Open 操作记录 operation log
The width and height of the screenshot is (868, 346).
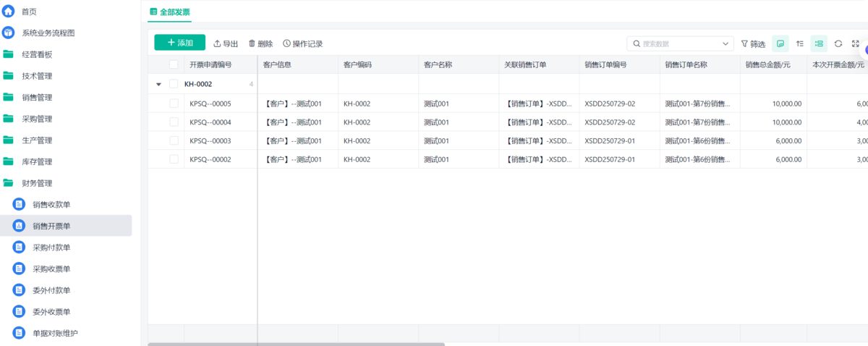point(302,43)
